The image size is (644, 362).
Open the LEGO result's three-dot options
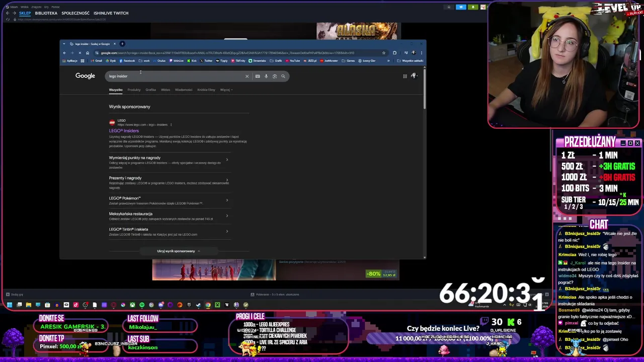(x=171, y=125)
